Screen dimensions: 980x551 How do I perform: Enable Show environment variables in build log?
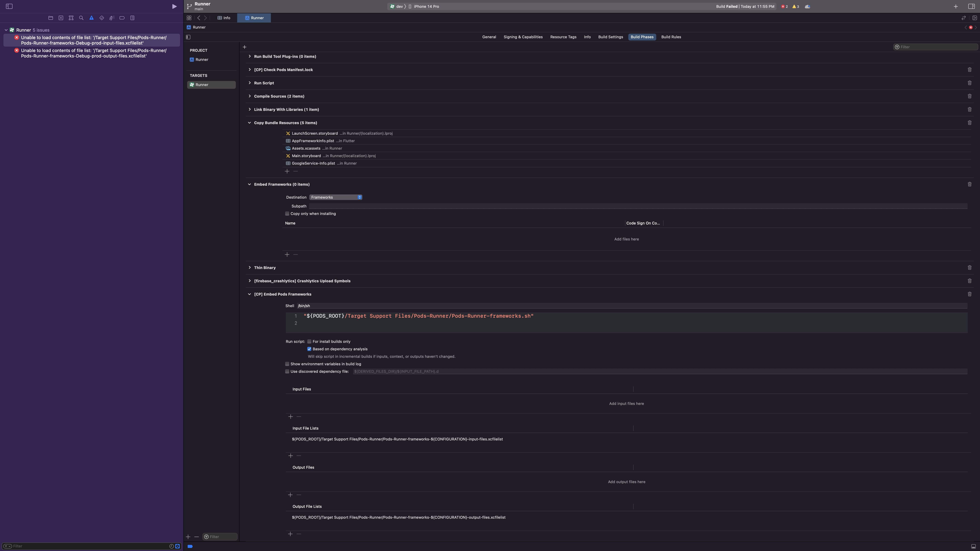click(287, 364)
